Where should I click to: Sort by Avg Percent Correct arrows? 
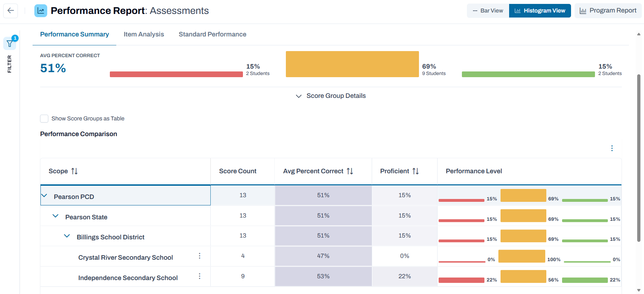[350, 171]
